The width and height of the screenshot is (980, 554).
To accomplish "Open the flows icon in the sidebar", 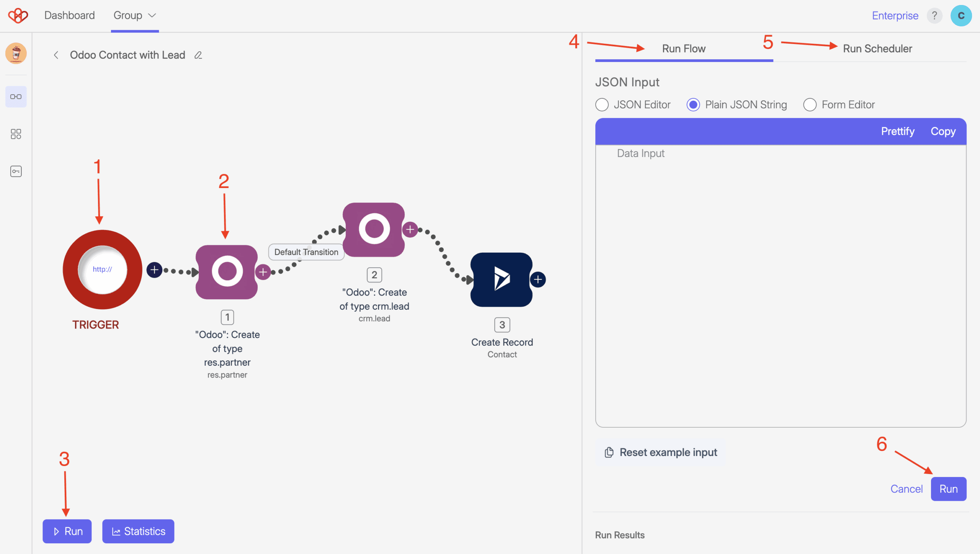I will click(x=16, y=96).
